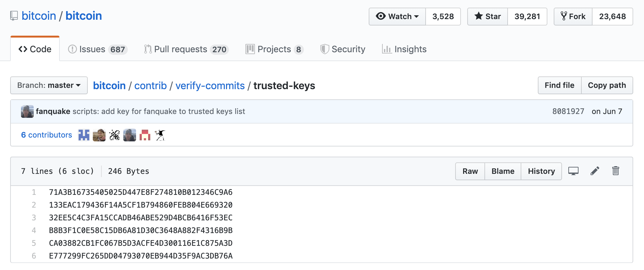Click the '7 lines (6 sloc)' text
Viewport: 644px width, 270px height.
[x=58, y=171]
